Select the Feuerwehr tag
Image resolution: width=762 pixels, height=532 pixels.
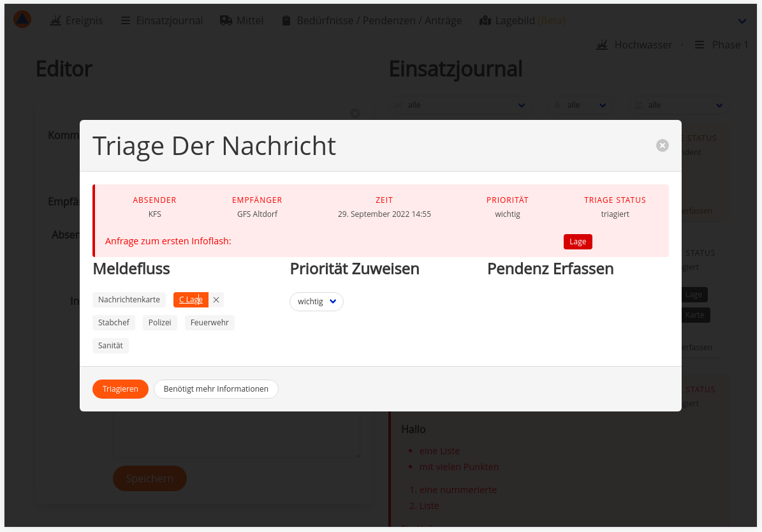(x=209, y=323)
